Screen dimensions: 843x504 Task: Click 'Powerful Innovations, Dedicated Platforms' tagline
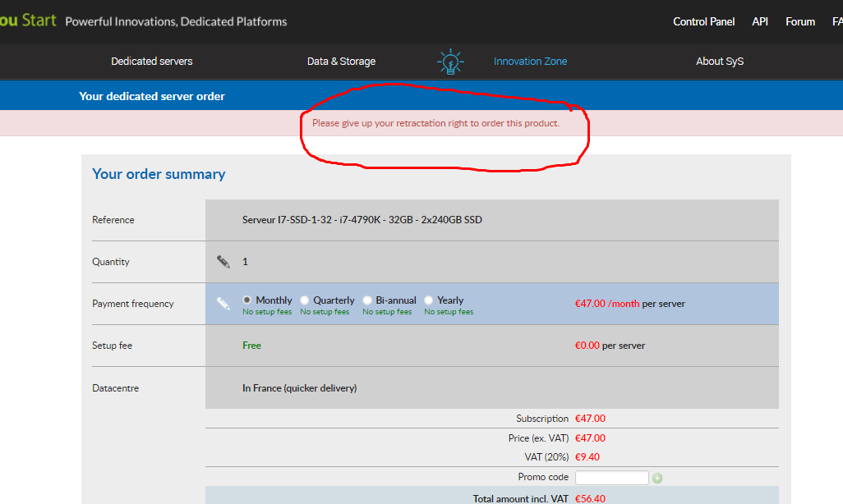pos(176,21)
